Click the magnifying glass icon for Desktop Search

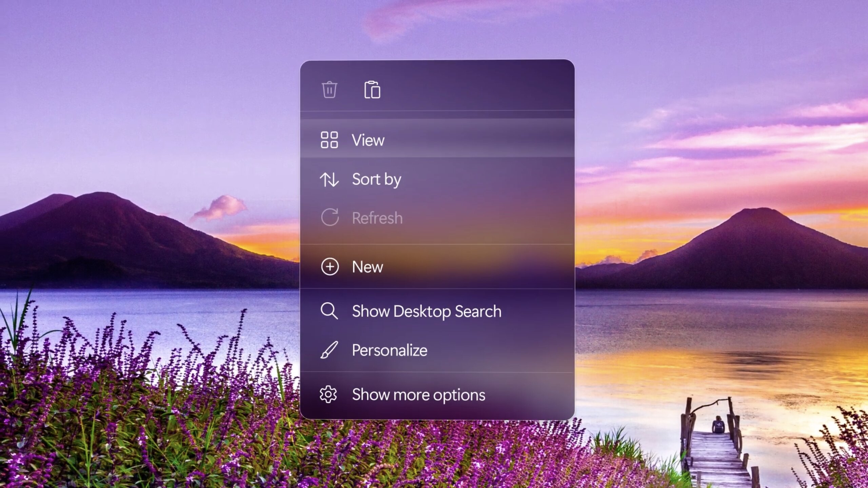pyautogui.click(x=329, y=311)
